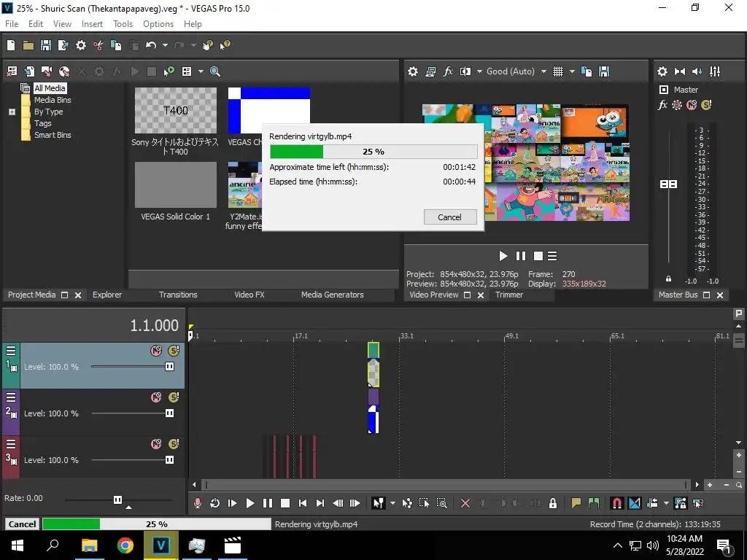Click Preview on External Monitor icon

(430, 71)
